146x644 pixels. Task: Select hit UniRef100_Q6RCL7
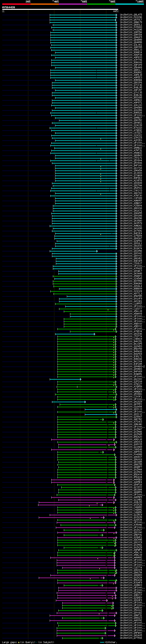click(x=131, y=70)
